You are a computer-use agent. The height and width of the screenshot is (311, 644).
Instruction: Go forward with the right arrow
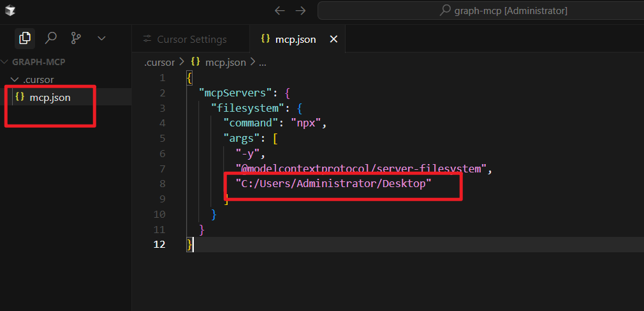tap(301, 11)
